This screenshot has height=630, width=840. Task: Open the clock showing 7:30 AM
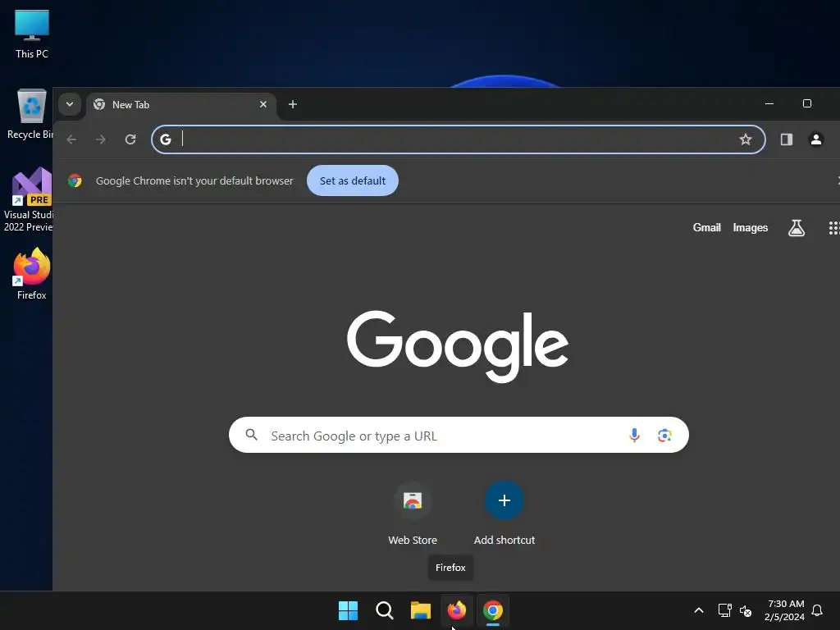tap(784, 610)
